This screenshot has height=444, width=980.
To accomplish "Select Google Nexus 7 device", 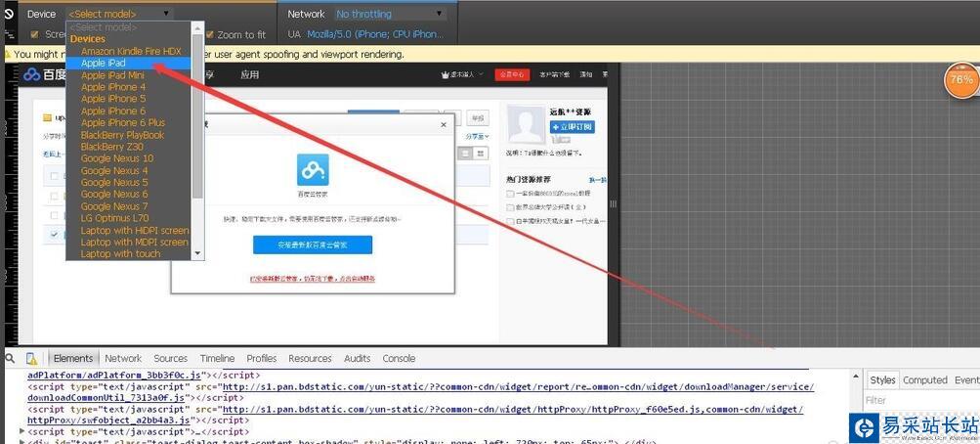I will point(114,205).
